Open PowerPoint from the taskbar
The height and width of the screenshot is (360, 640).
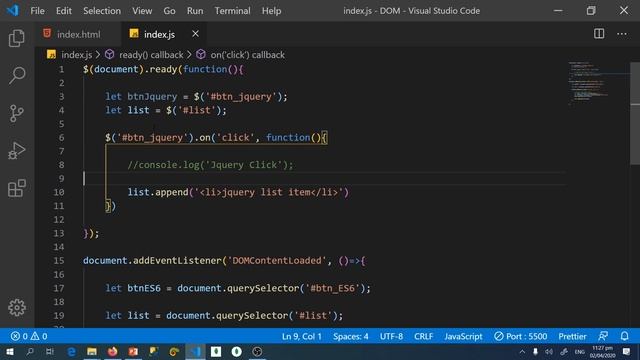click(x=133, y=351)
